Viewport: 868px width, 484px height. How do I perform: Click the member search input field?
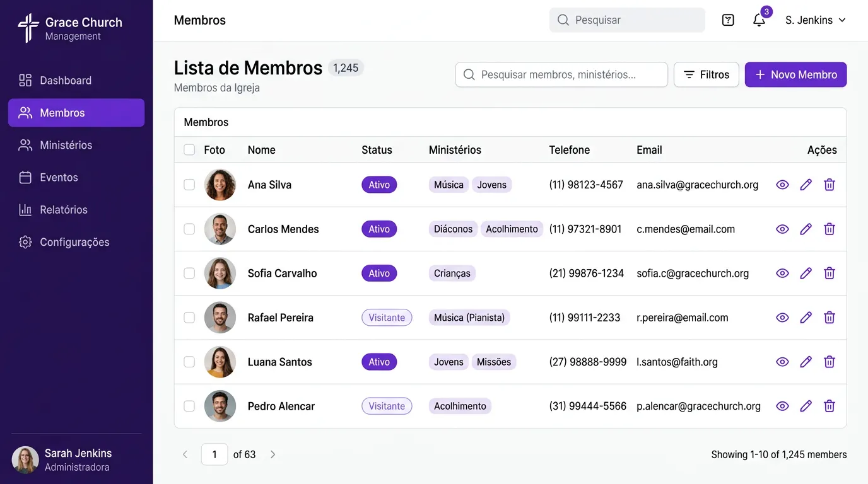tap(561, 74)
